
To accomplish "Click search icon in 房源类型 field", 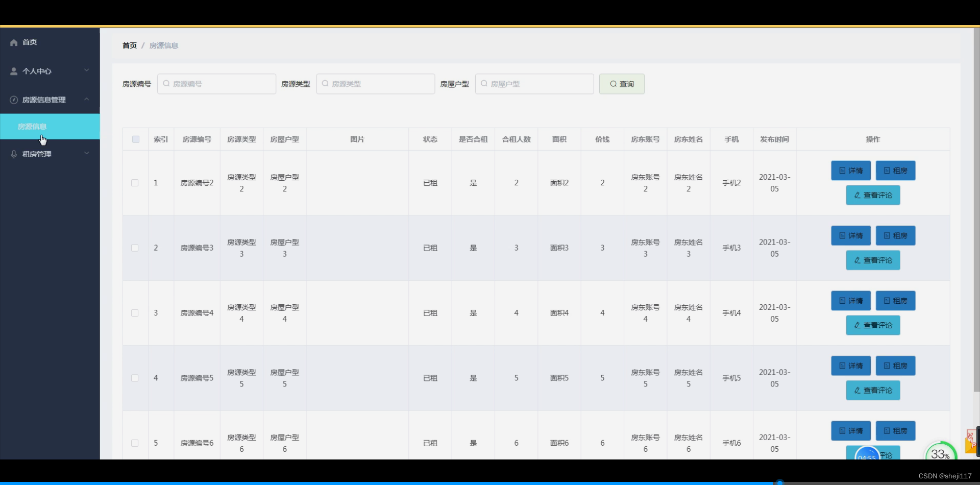I will pyautogui.click(x=325, y=84).
